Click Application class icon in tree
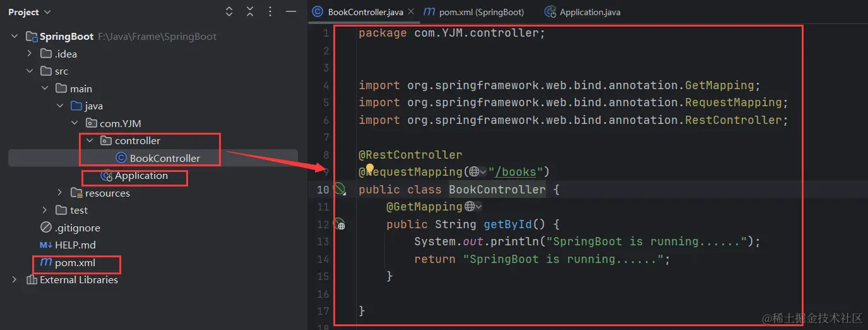This screenshot has height=330, width=868. [x=106, y=176]
